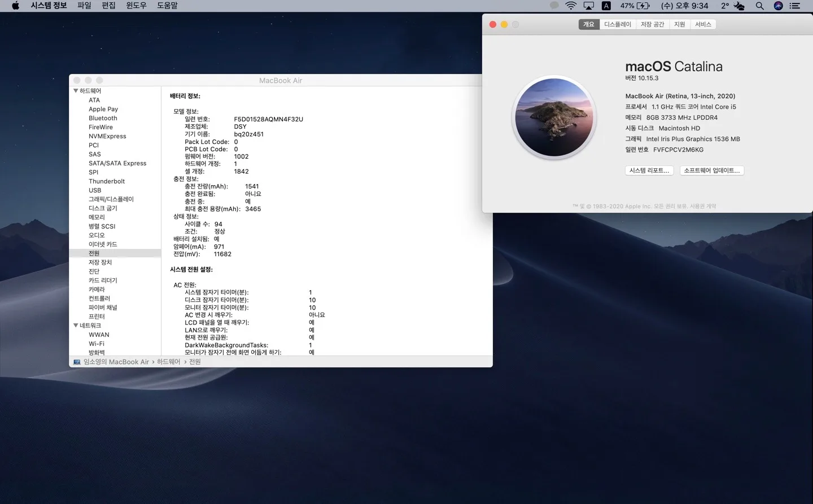Image resolution: width=813 pixels, height=504 pixels.
Task: Switch to the 디스플레이 tab
Action: [618, 24]
